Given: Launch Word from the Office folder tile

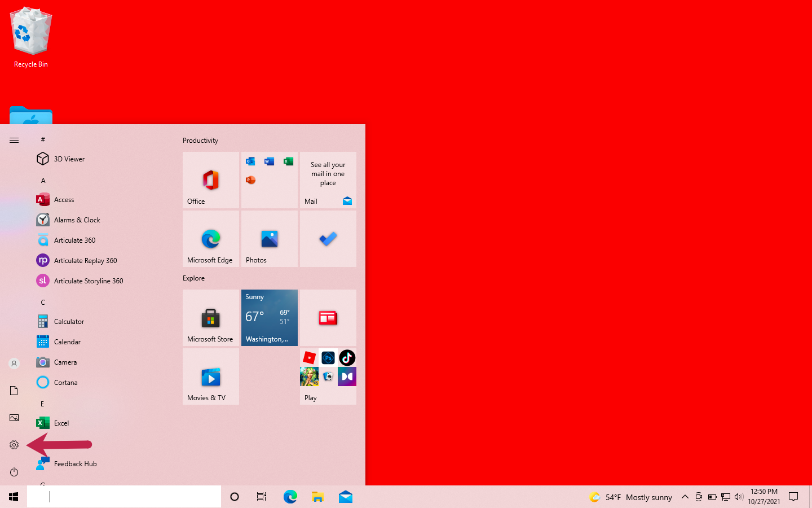Looking at the screenshot, I should click(270, 161).
